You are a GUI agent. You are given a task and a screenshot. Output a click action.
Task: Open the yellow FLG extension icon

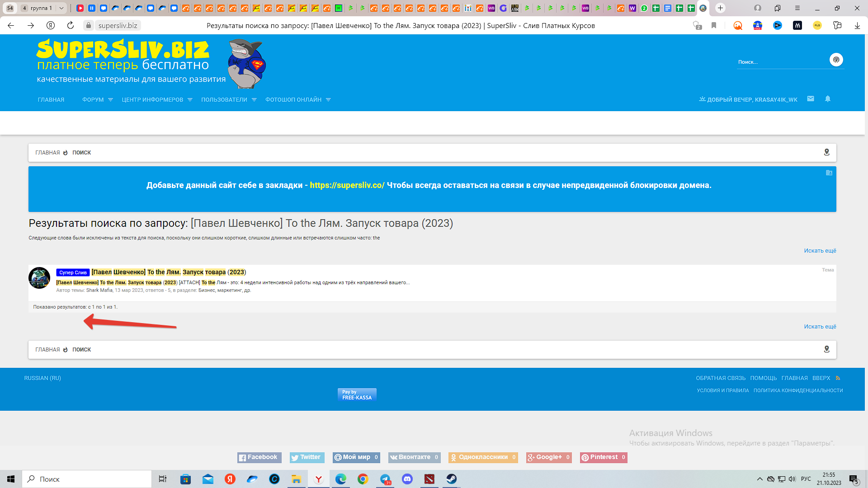(817, 26)
